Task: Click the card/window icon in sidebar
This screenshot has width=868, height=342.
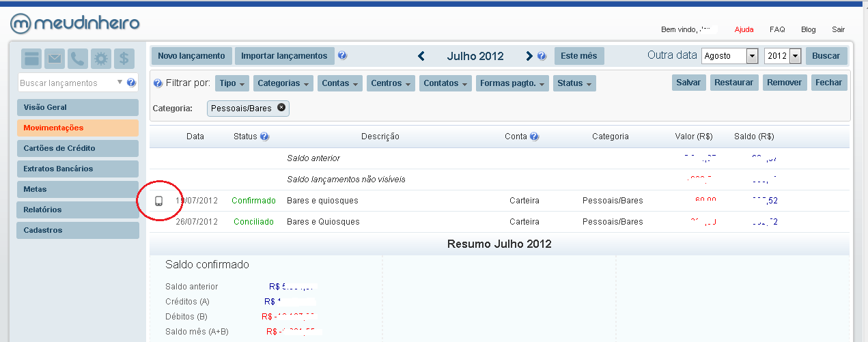Action: point(31,59)
